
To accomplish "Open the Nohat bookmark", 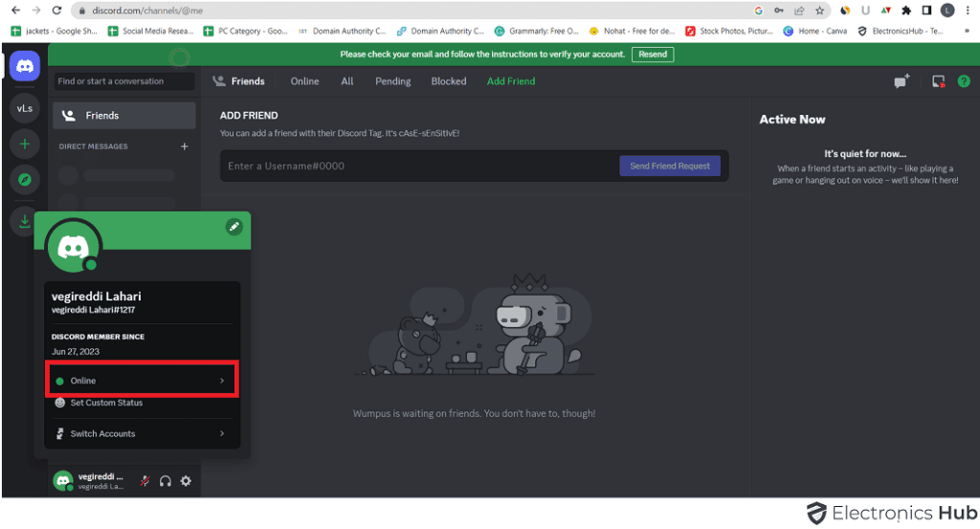I will click(632, 32).
